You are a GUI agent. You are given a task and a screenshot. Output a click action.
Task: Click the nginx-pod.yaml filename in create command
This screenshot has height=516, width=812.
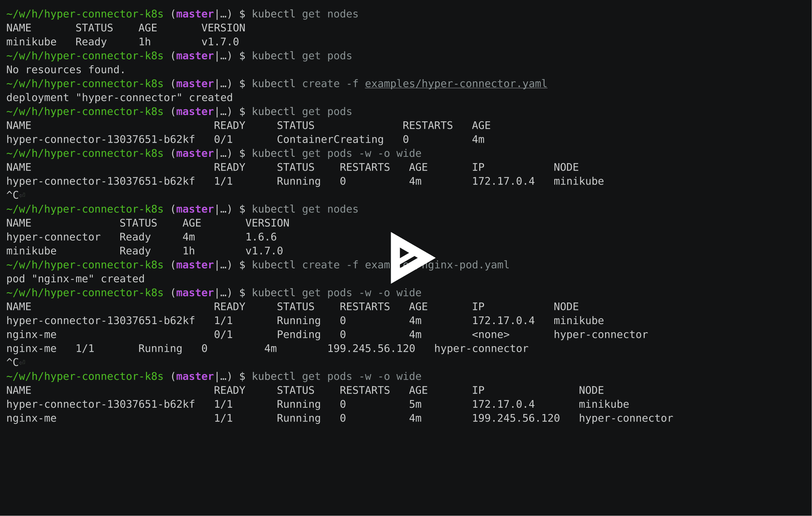(465, 265)
